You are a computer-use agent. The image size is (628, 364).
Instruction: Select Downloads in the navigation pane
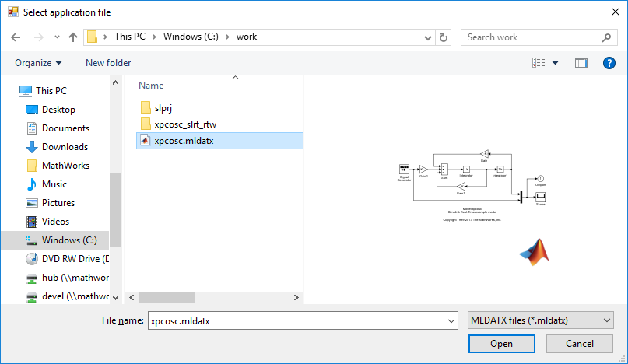pyautogui.click(x=65, y=147)
